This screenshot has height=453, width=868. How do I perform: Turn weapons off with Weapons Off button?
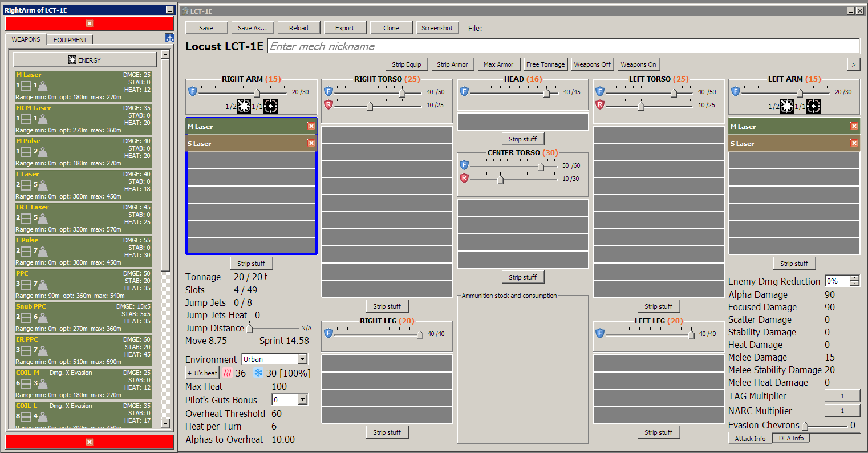pyautogui.click(x=593, y=64)
